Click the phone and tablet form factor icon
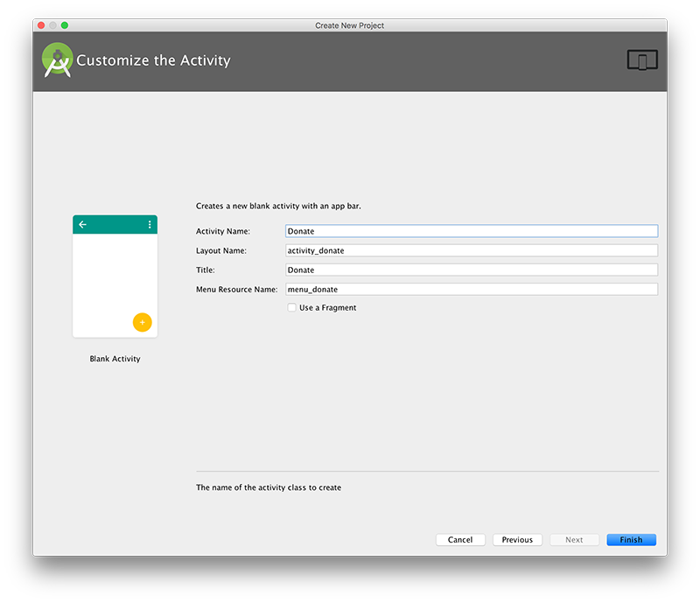This screenshot has width=700, height=603. (642, 60)
